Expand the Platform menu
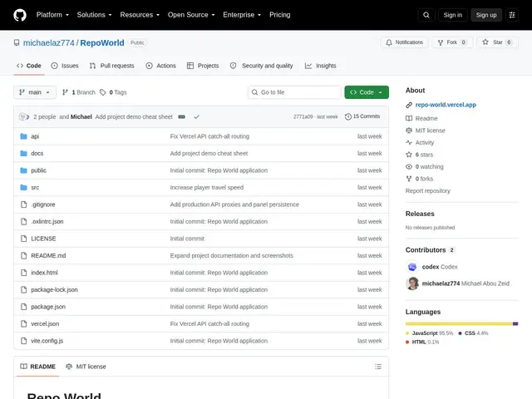Viewport: 532px width, 399px height. pyautogui.click(x=52, y=15)
